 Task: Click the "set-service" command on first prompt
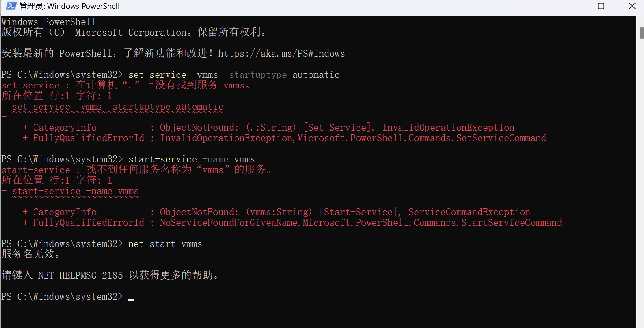click(157, 75)
